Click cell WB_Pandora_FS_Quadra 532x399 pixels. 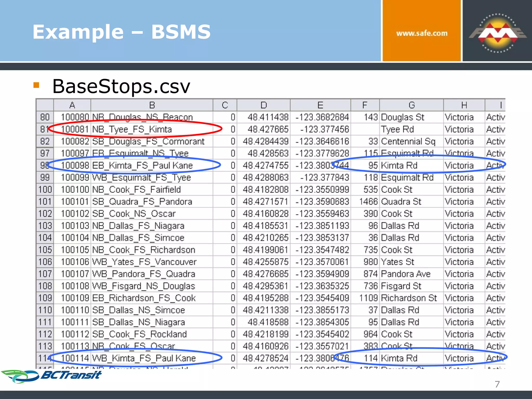152,274
